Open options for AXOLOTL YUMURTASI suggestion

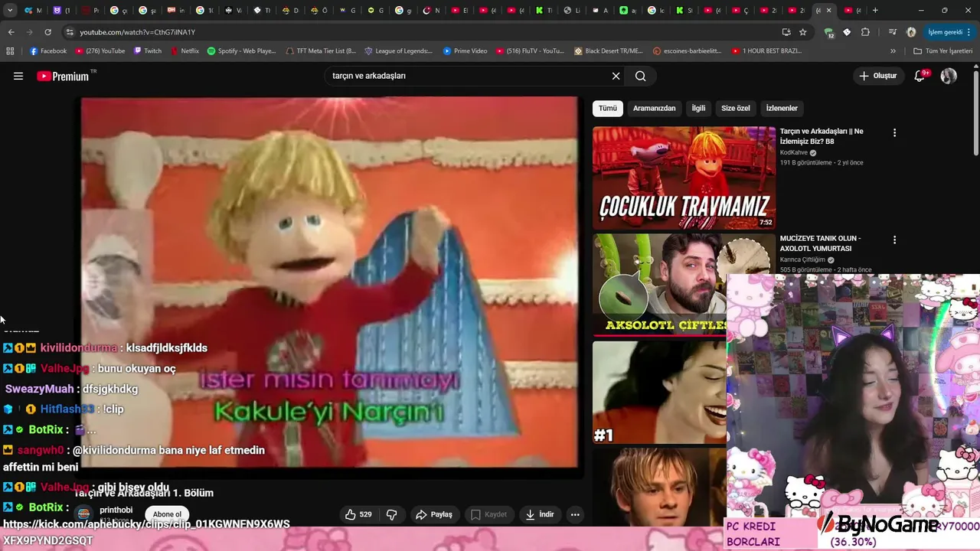[893, 240]
